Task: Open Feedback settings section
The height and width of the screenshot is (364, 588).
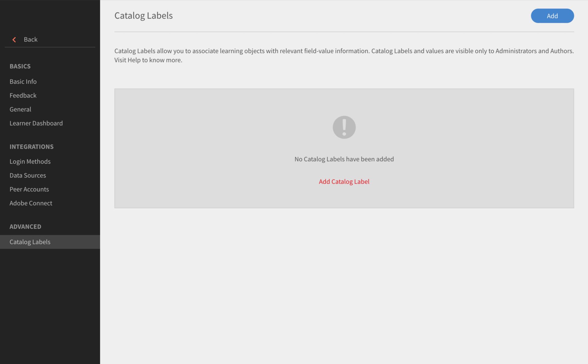Action: [23, 95]
